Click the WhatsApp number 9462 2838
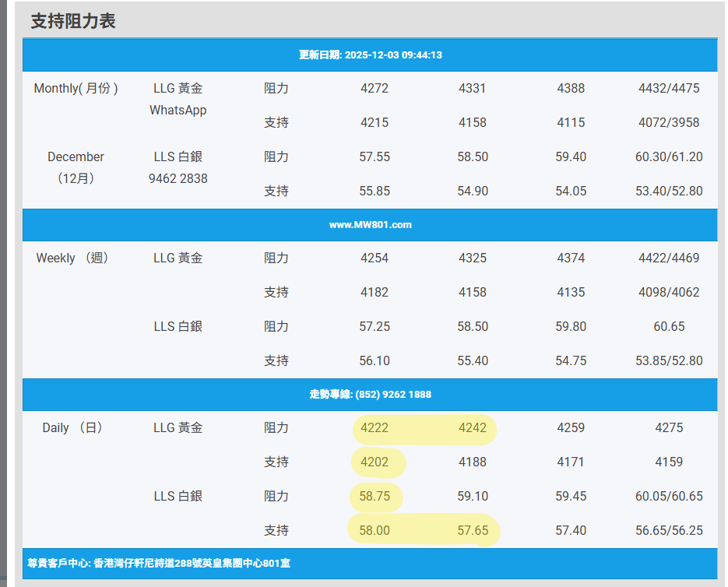This screenshot has height=587, width=728. (x=178, y=178)
